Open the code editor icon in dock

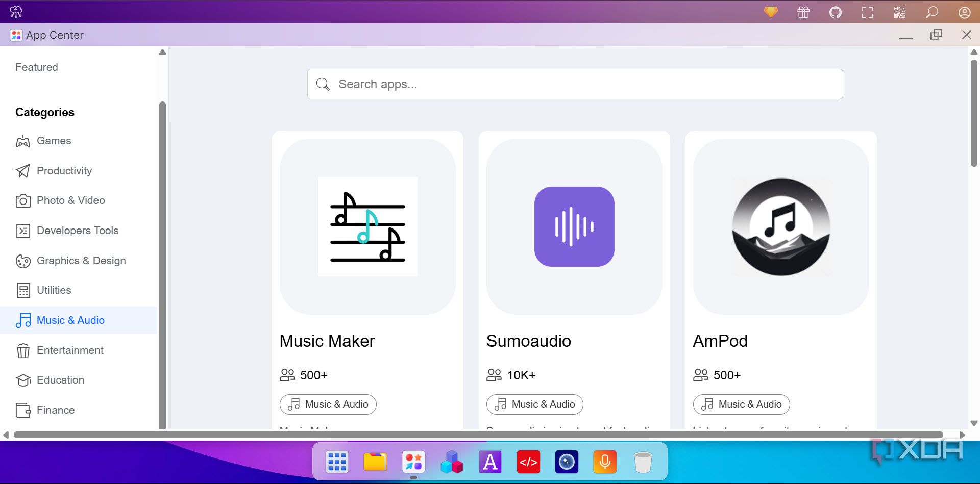click(528, 462)
